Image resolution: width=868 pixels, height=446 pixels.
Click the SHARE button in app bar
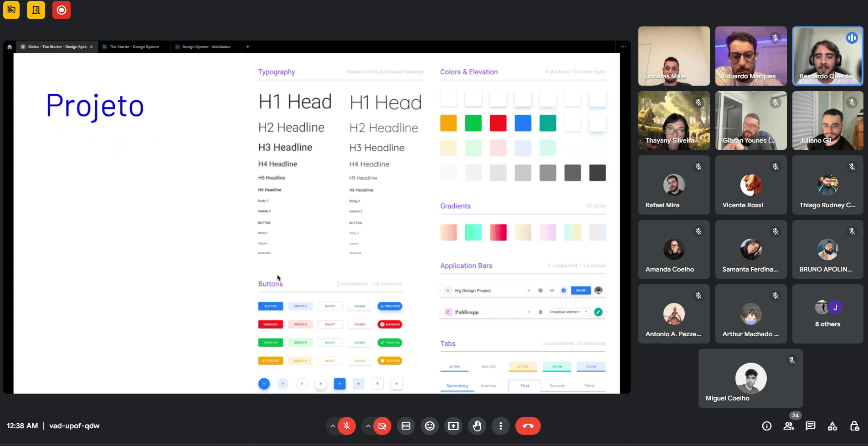[581, 290]
